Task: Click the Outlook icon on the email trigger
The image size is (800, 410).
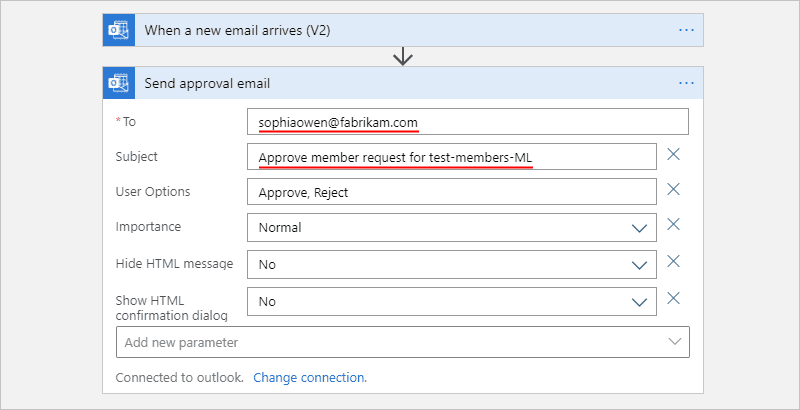Action: point(119,31)
